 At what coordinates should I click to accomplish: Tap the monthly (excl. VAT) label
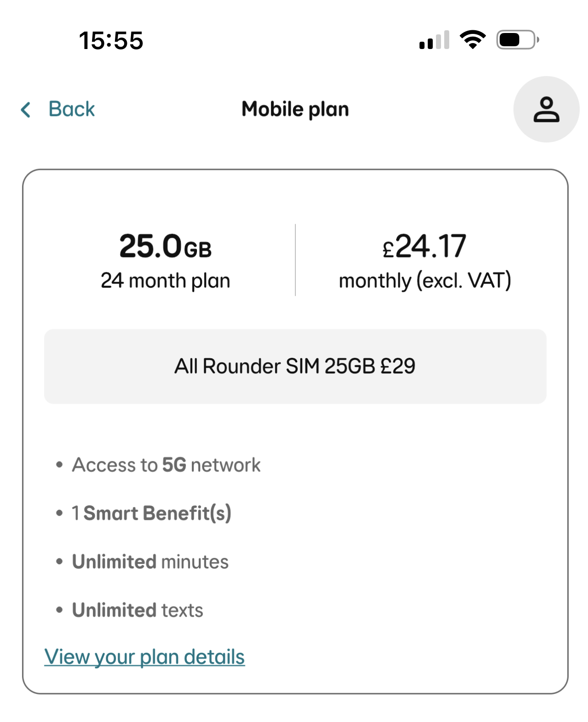pos(425,280)
